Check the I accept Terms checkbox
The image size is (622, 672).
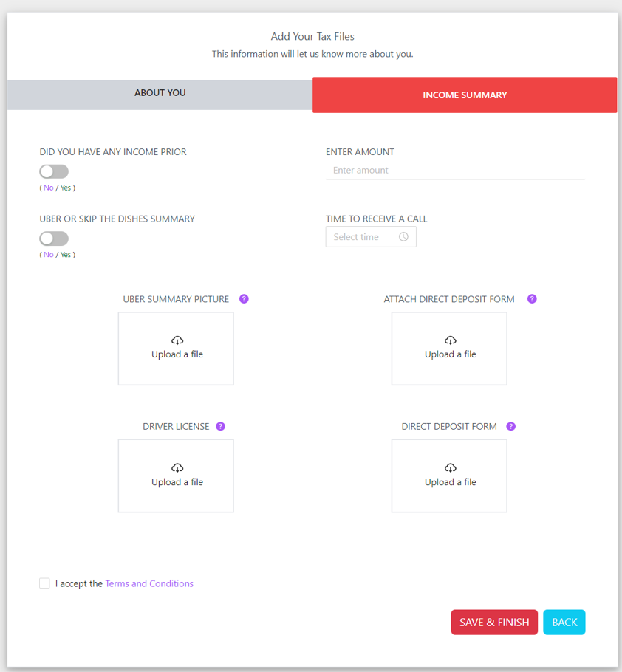click(x=45, y=583)
